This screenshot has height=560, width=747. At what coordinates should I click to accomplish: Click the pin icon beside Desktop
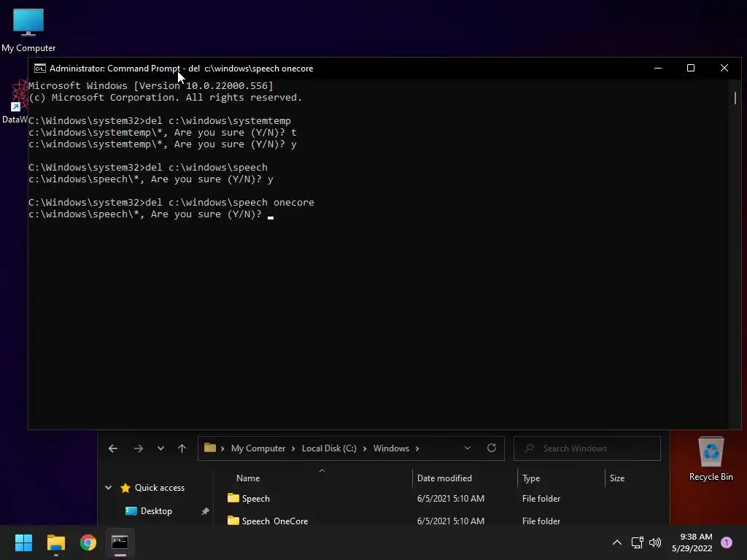pos(205,511)
